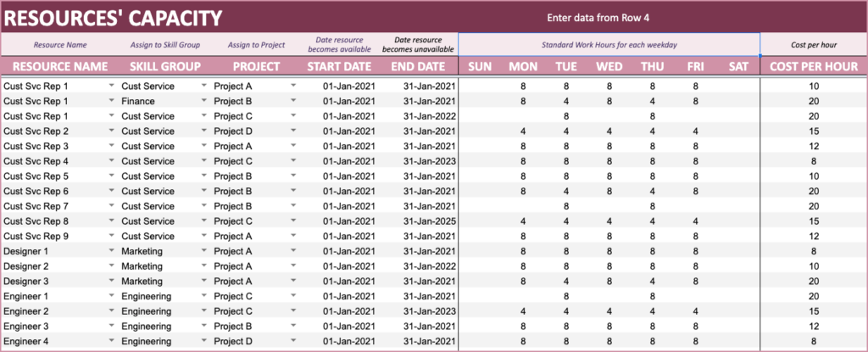
Task: Select empty Saturday cell in Engineer 3 row
Action: pos(738,326)
